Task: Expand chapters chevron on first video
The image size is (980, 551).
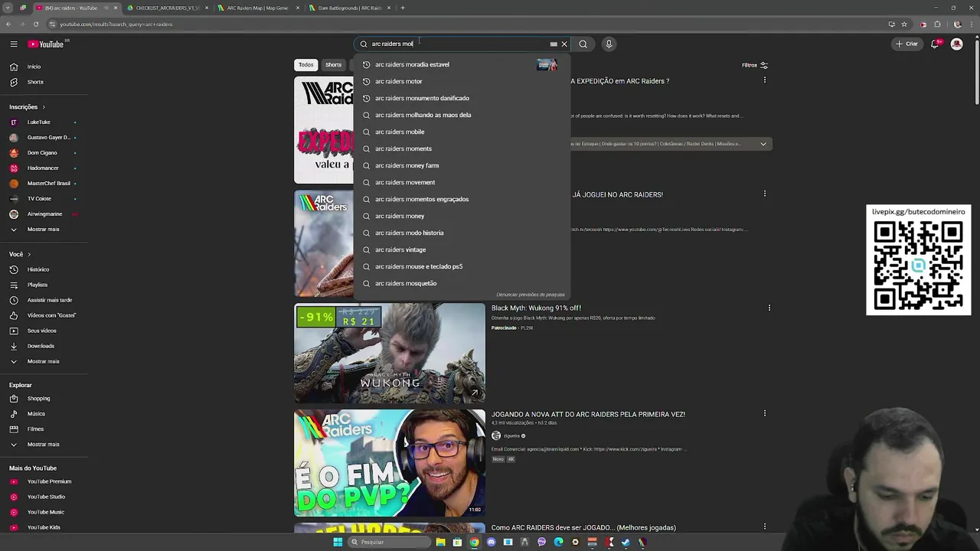Action: pyautogui.click(x=763, y=144)
